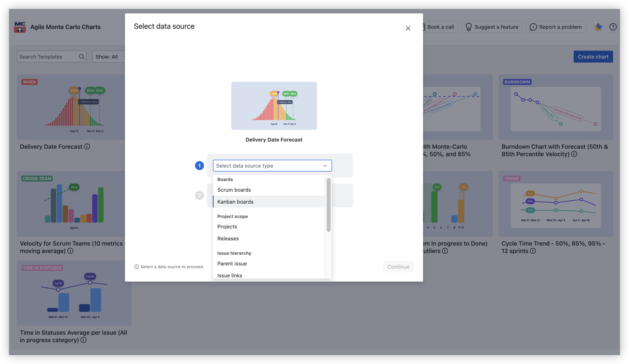Click the Burndown Chart with Forecast card title
The width and height of the screenshot is (629, 364).
(555, 150)
